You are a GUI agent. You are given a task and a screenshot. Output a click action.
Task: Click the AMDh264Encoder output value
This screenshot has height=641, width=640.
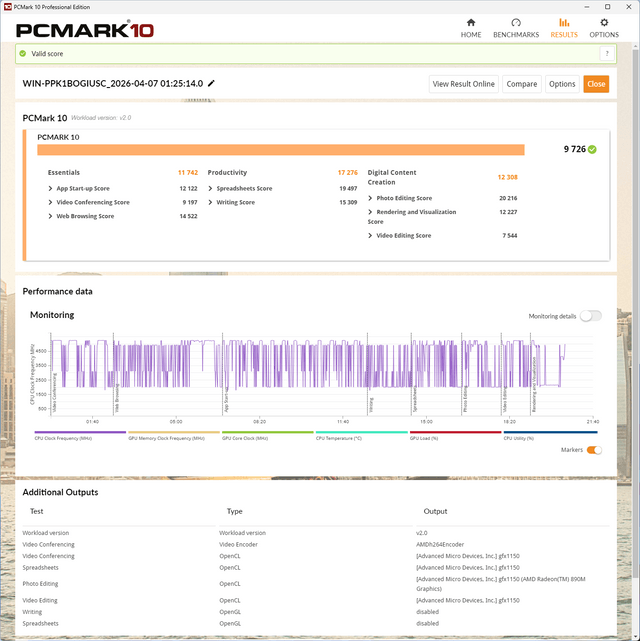(440, 545)
